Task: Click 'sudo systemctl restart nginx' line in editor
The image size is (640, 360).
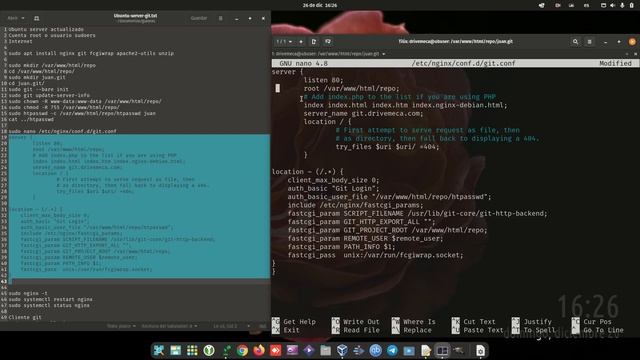Action: 50,300
